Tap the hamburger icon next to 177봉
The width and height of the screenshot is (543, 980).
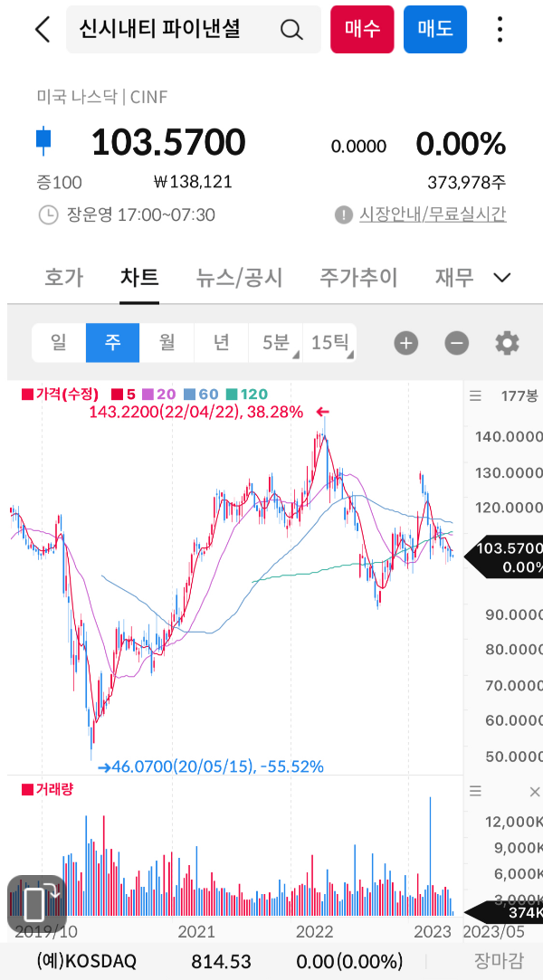point(475,395)
